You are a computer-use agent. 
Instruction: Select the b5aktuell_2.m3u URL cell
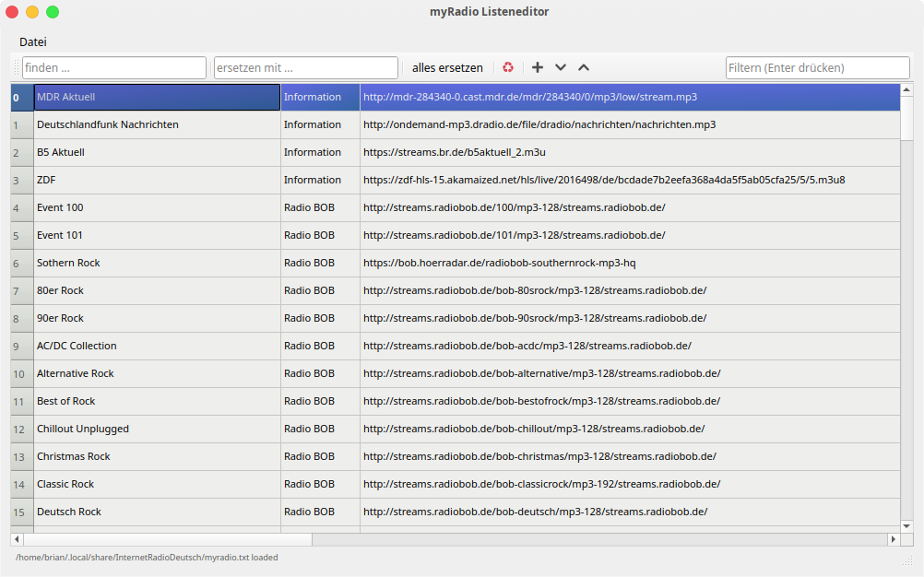click(x=631, y=152)
